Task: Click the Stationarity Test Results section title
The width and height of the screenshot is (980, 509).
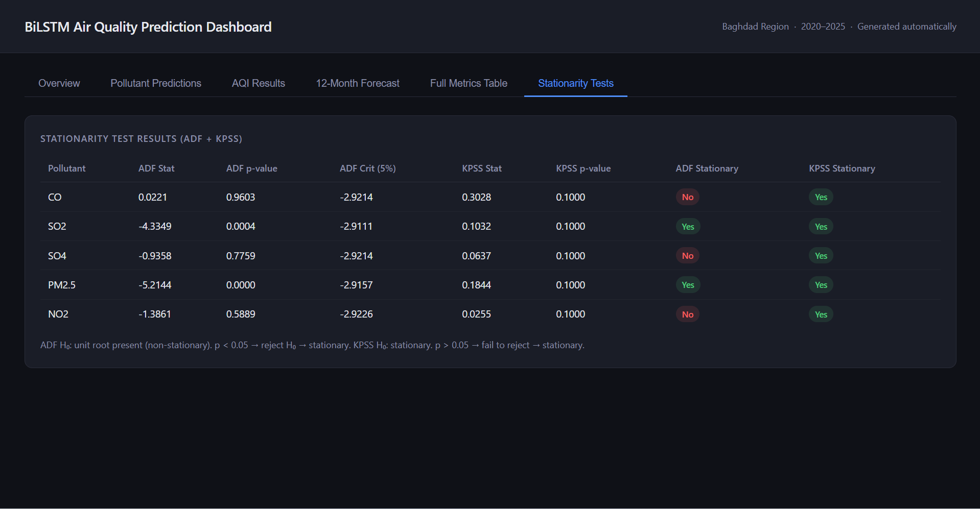Action: pyautogui.click(x=141, y=139)
